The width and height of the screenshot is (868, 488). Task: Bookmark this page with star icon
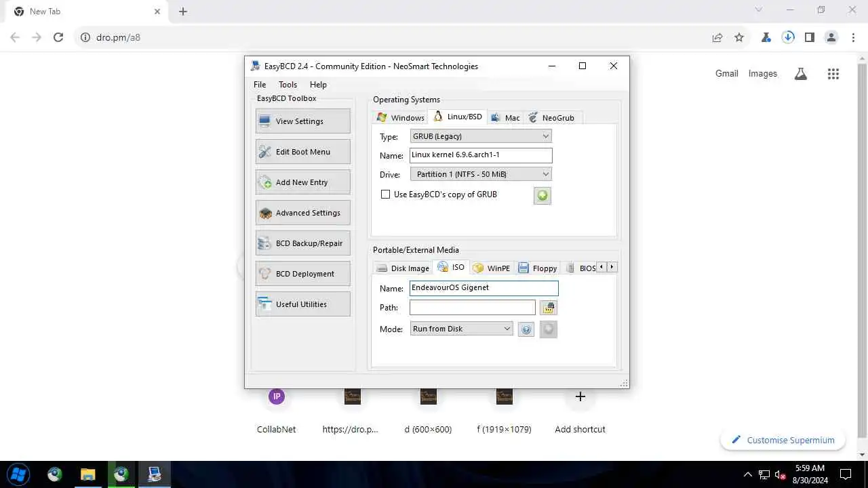point(739,37)
